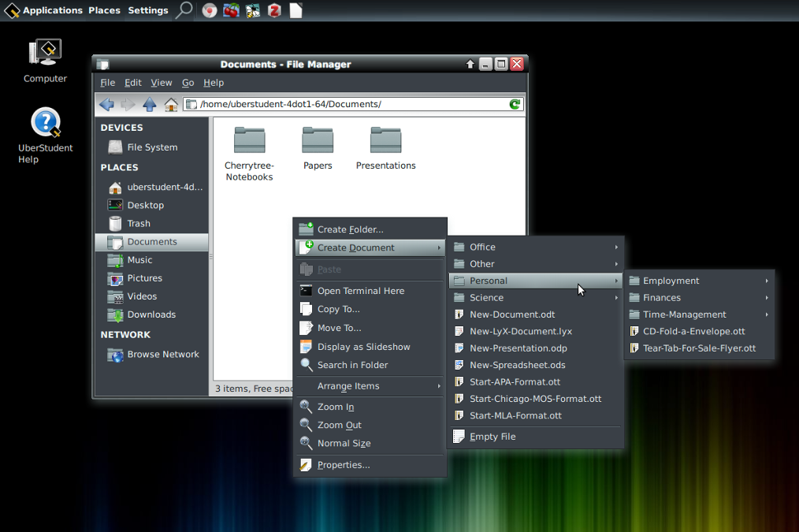Pick the Tear-Tab-For-Sale-Flyer.ott template
Viewport: 799px width, 532px height.
698,348
